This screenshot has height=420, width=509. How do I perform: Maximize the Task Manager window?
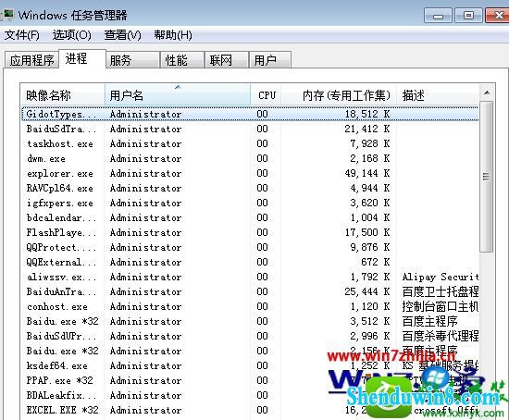(x=468, y=15)
